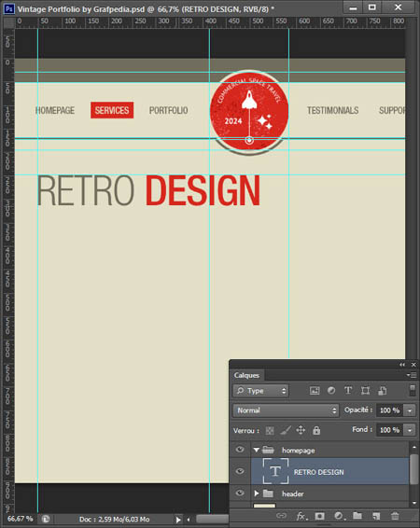Click the lock transparent pixels icon
This screenshot has height=528, width=420.
[270, 430]
